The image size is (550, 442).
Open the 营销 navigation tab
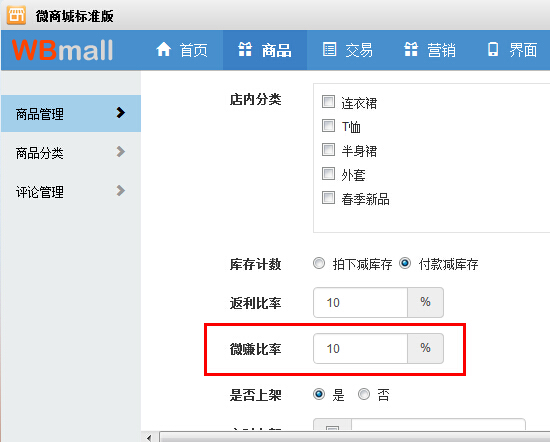pyautogui.click(x=430, y=50)
